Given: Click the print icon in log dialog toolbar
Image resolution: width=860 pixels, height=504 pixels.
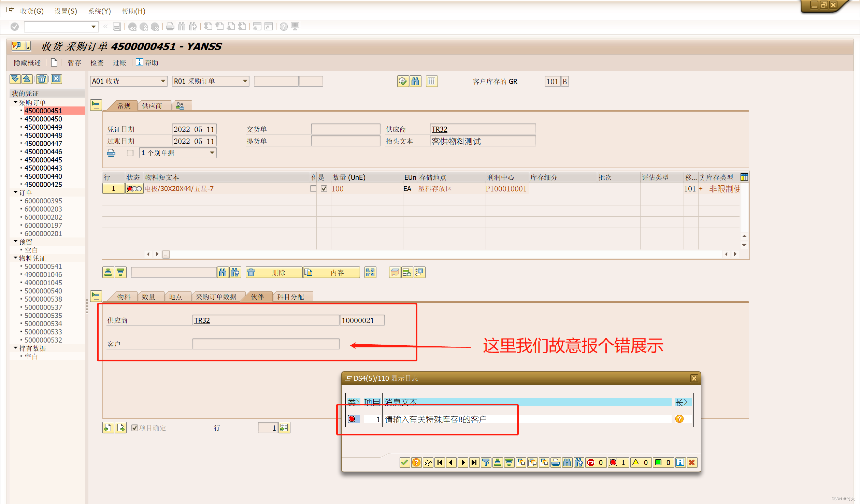Looking at the screenshot, I should point(556,462).
